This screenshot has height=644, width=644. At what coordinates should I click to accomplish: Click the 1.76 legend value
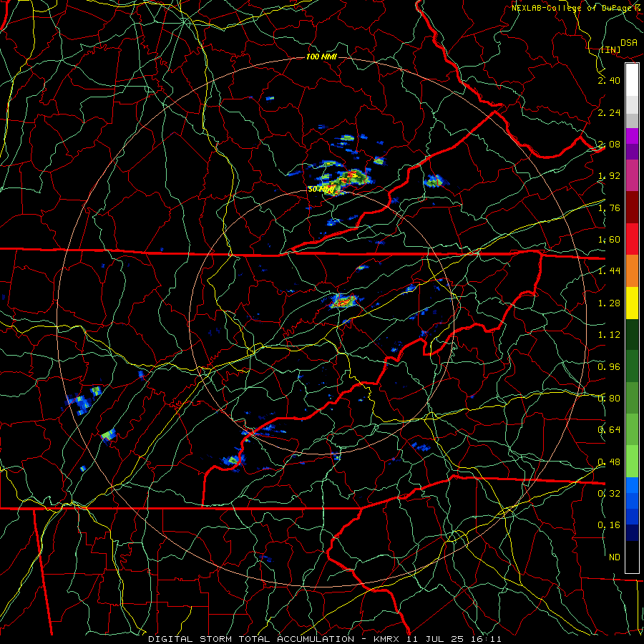609,208
